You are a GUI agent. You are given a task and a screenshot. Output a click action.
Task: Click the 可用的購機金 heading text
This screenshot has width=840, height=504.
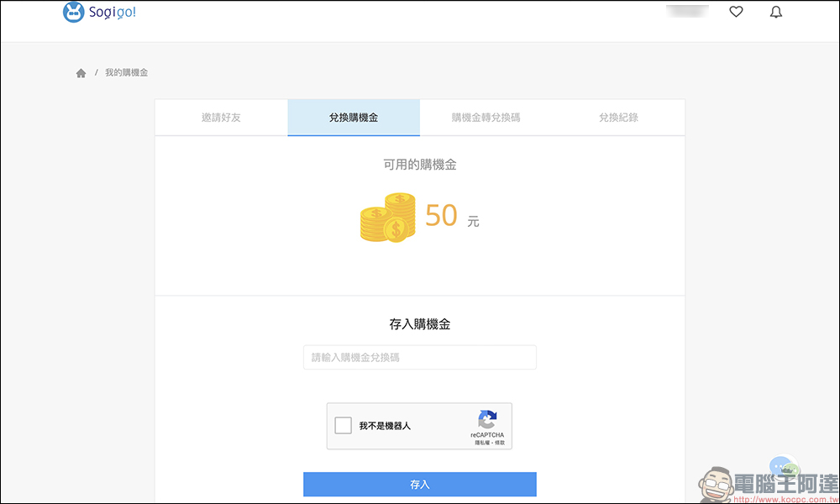coord(420,165)
